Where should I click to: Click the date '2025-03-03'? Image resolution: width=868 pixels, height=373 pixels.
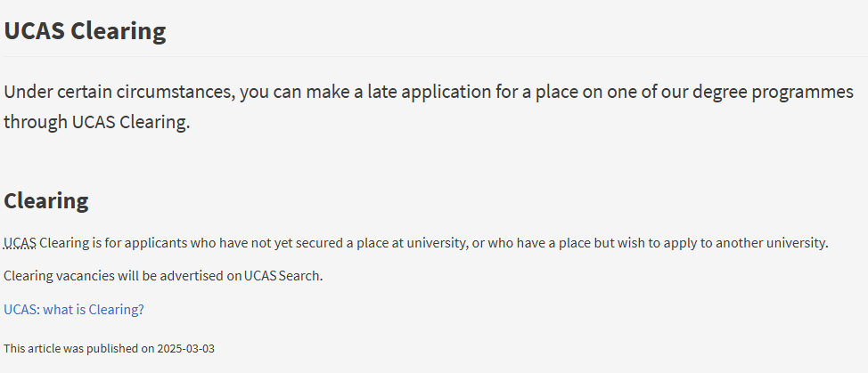[186, 349]
